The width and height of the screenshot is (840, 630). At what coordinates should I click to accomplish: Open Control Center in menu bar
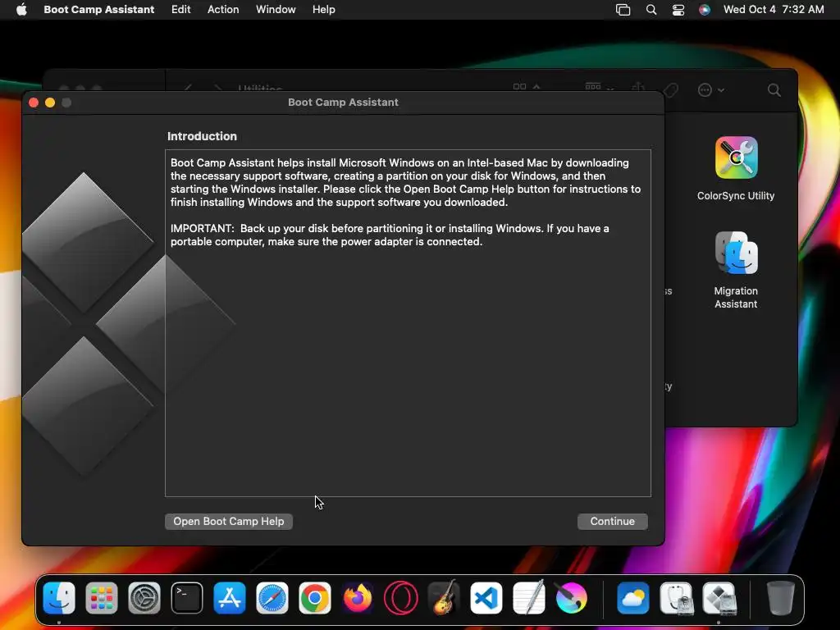(x=678, y=10)
